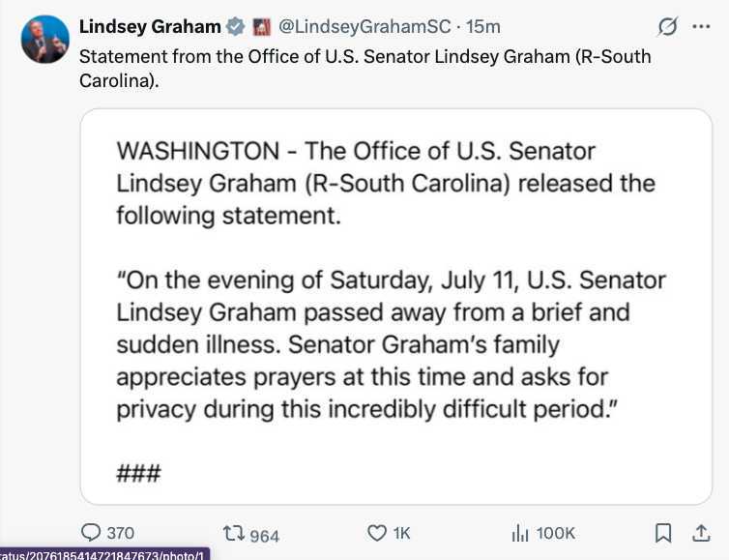Open the three-dot more options menu
The height and width of the screenshot is (560, 729).
701,26
